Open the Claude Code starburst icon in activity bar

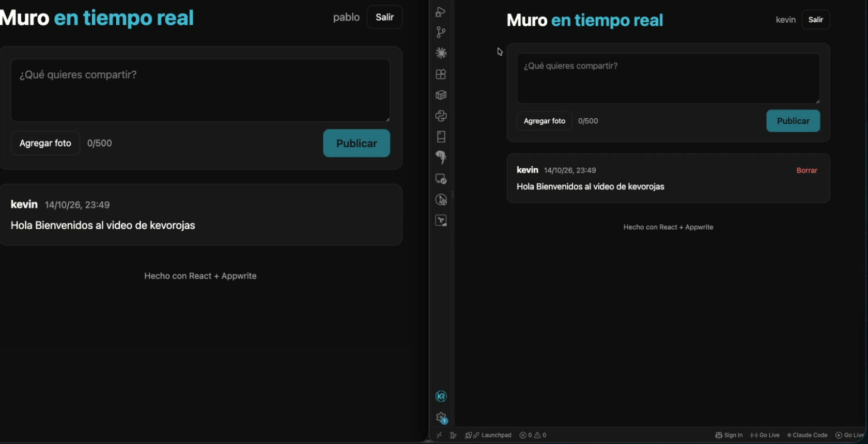click(x=441, y=53)
